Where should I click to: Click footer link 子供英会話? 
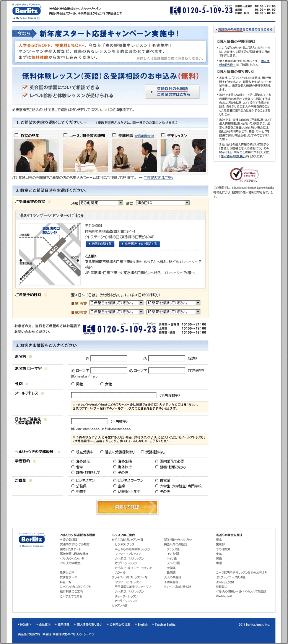[x=171, y=582]
